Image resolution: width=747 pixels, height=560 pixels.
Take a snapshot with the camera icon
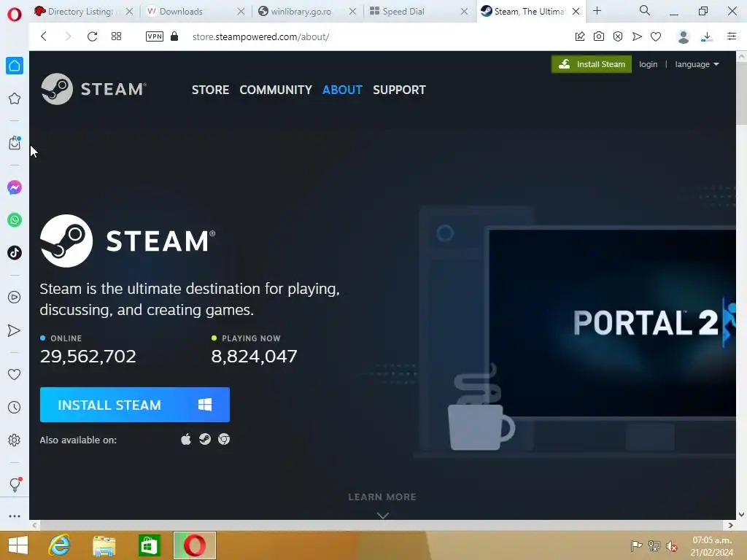click(x=599, y=36)
